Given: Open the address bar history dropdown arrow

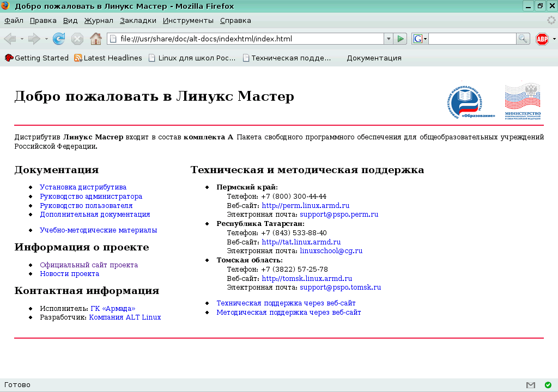Looking at the screenshot, I should click(x=388, y=39).
